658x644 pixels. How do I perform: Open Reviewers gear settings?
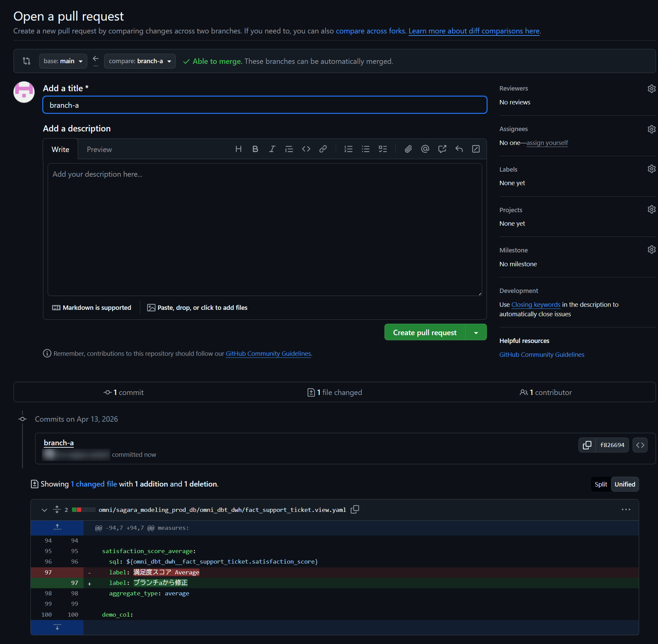651,89
